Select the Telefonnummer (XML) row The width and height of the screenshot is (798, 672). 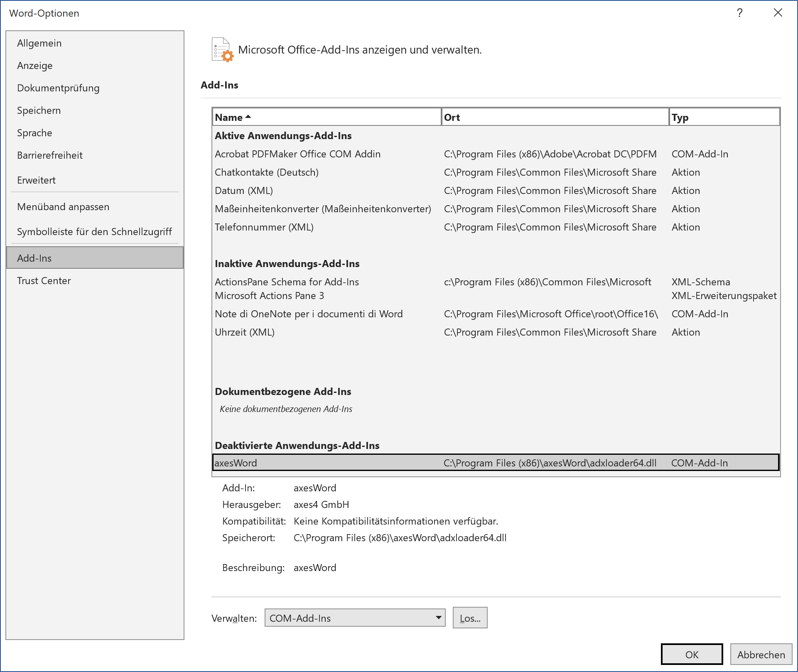tap(496, 227)
